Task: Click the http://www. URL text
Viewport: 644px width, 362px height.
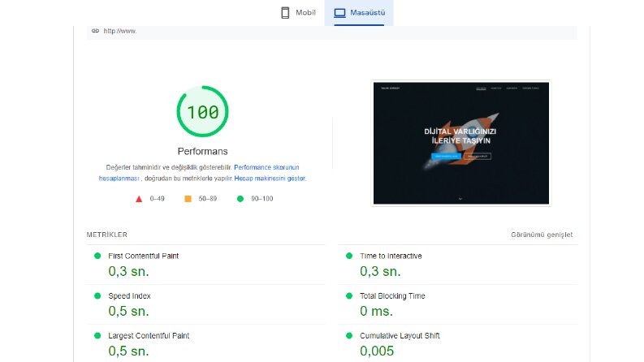Action: click(x=120, y=31)
